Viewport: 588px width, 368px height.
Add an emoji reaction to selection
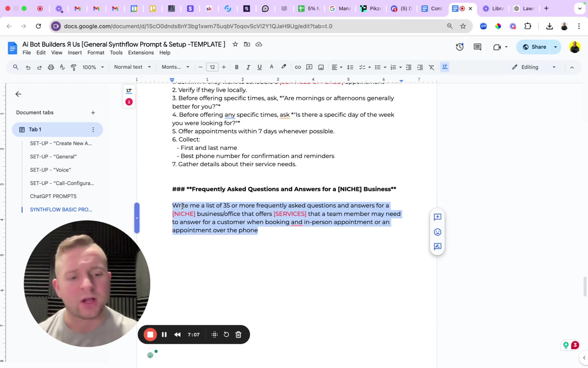(438, 232)
